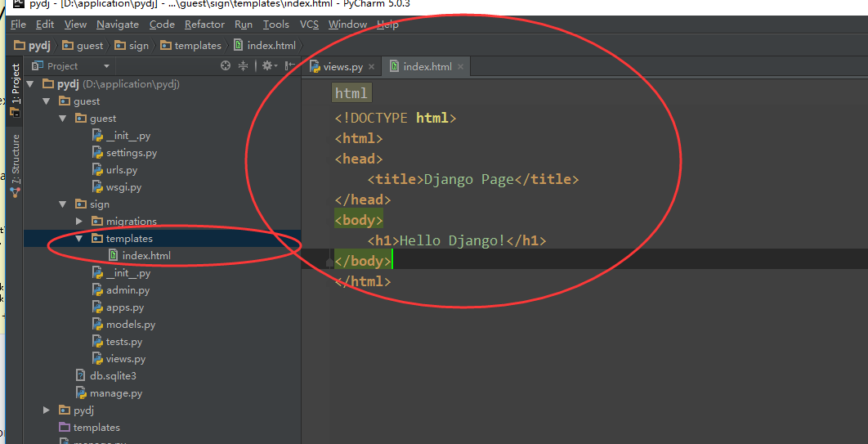This screenshot has height=444, width=868.
Task: Select models.py in project tree
Action: pyautogui.click(x=131, y=325)
